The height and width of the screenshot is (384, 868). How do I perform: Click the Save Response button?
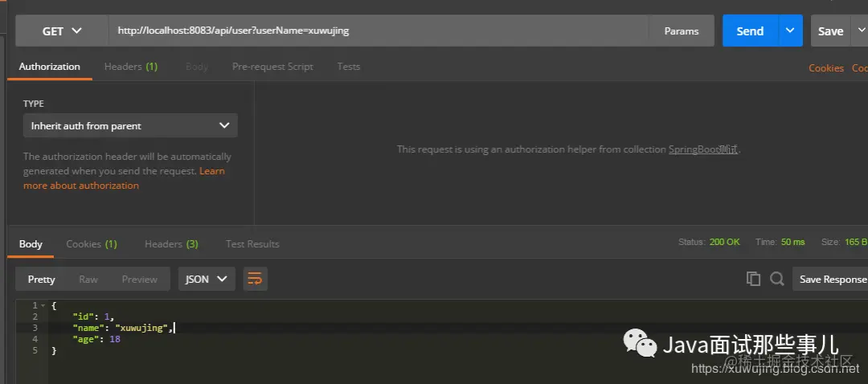pos(831,280)
